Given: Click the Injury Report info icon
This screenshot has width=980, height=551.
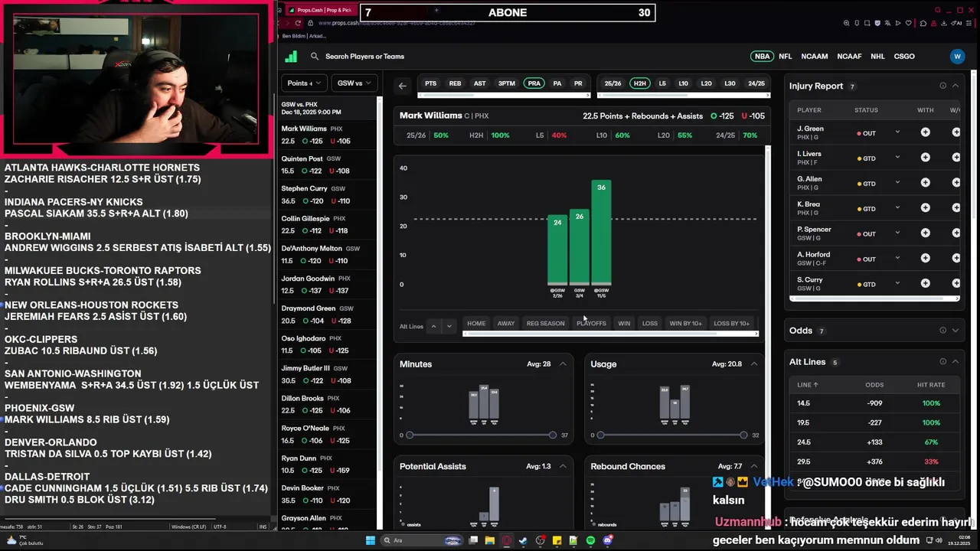Looking at the screenshot, I should (x=942, y=86).
